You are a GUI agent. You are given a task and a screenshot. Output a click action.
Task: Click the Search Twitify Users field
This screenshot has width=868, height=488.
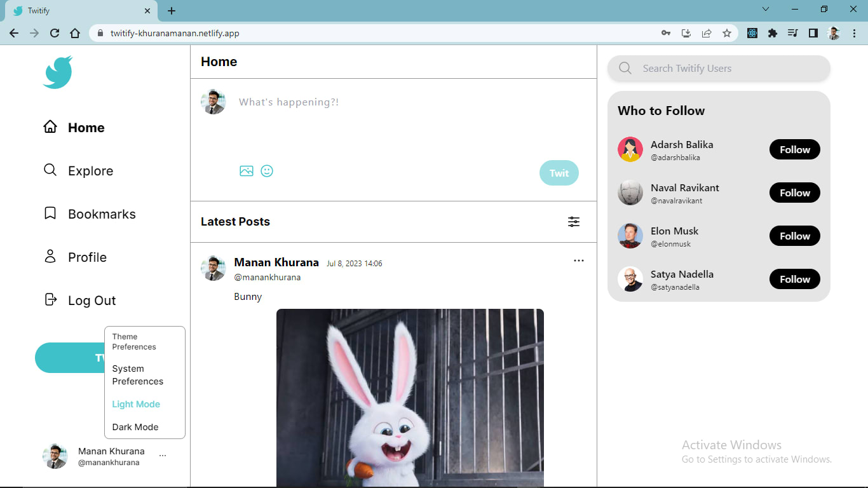[719, 68]
